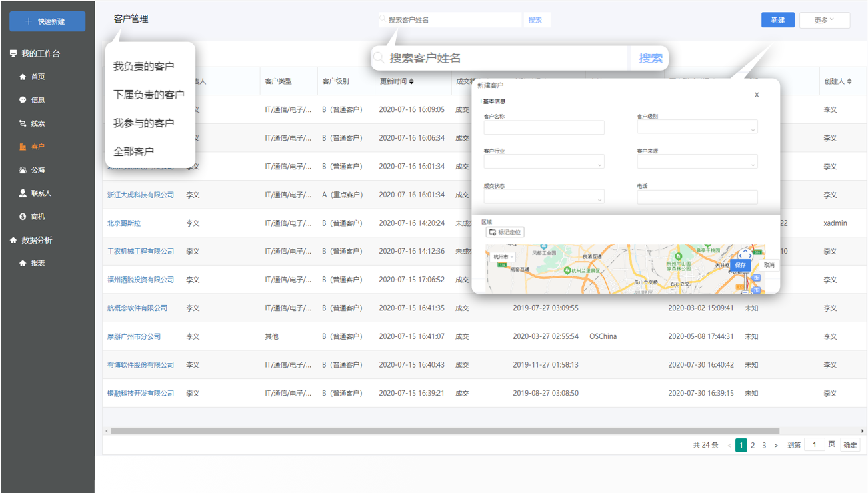Choose 全部客户 in the filter menu
The height and width of the screenshot is (493, 868).
pos(134,151)
